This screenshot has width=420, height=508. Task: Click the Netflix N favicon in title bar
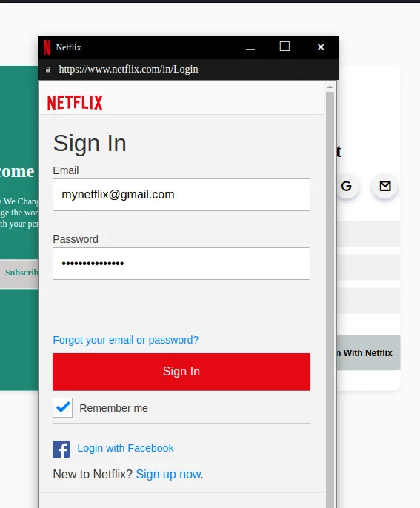[x=47, y=47]
